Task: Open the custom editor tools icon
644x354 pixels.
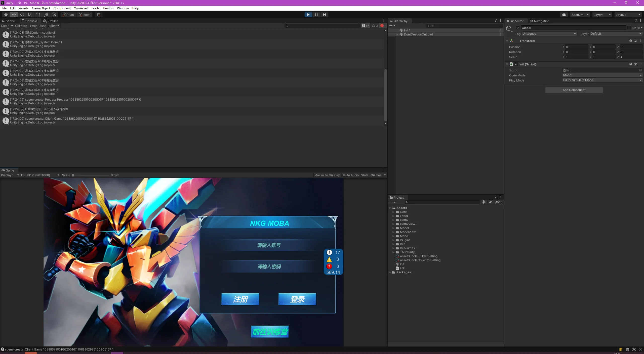Action: click(x=54, y=15)
